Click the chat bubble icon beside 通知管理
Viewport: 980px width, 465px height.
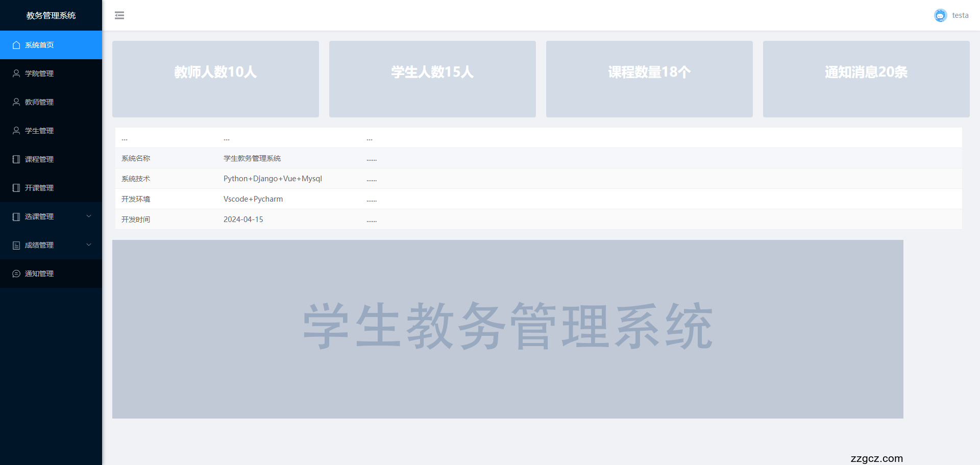click(16, 274)
